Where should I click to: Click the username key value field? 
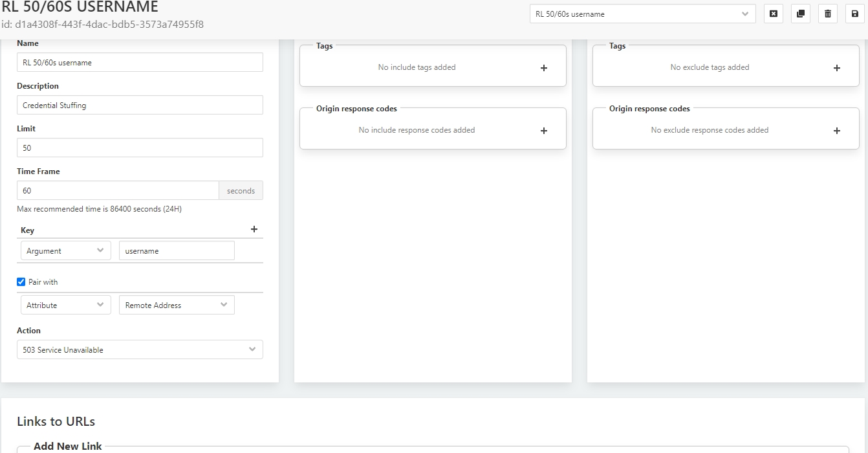176,251
